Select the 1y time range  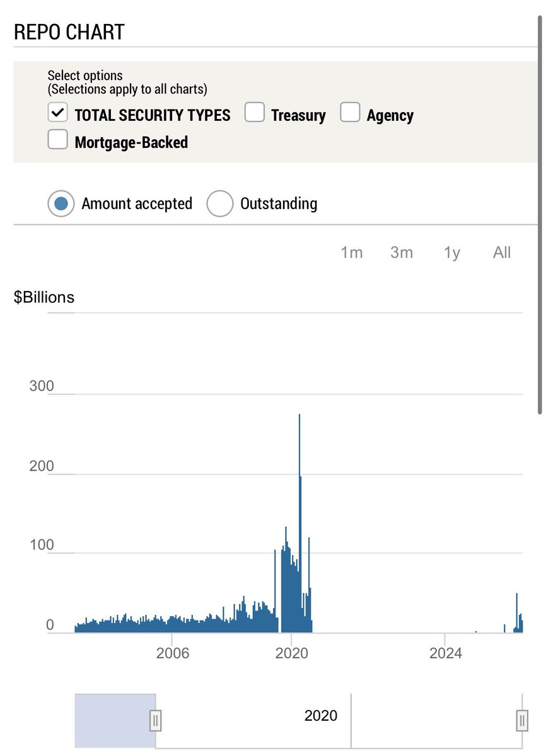pyautogui.click(x=451, y=252)
